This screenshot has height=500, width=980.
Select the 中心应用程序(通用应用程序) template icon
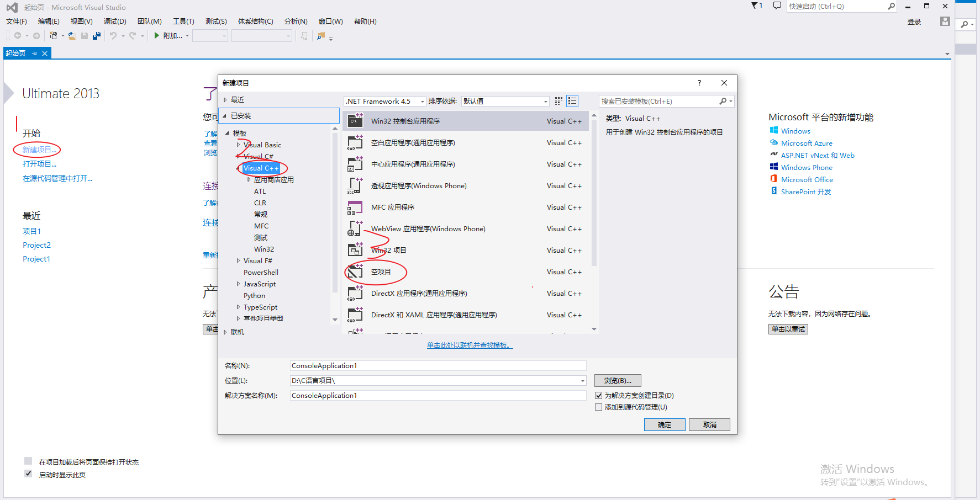[355, 164]
